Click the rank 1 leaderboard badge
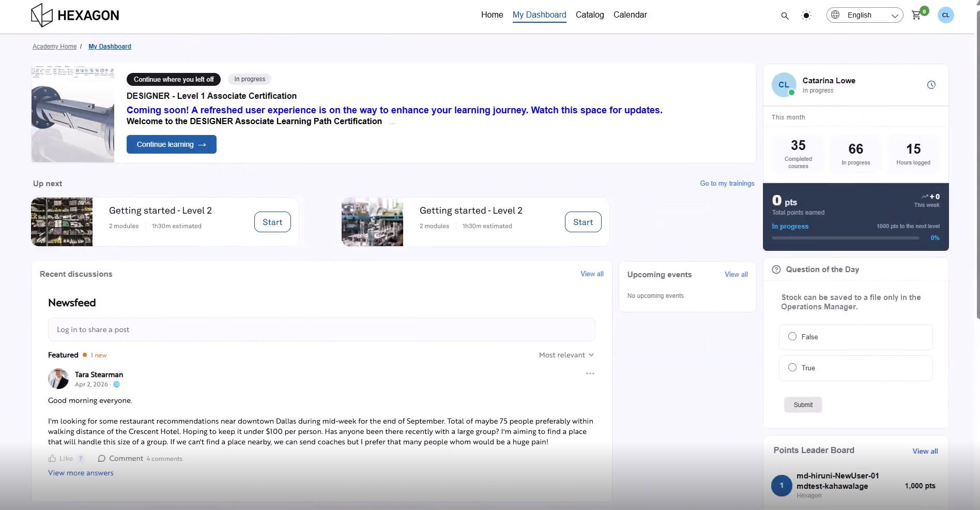This screenshot has height=510, width=980. click(x=782, y=486)
